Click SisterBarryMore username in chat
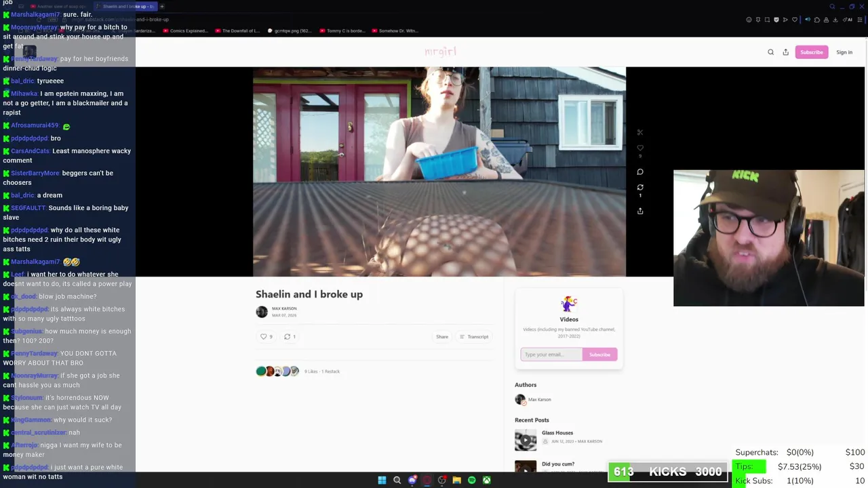 coord(35,174)
